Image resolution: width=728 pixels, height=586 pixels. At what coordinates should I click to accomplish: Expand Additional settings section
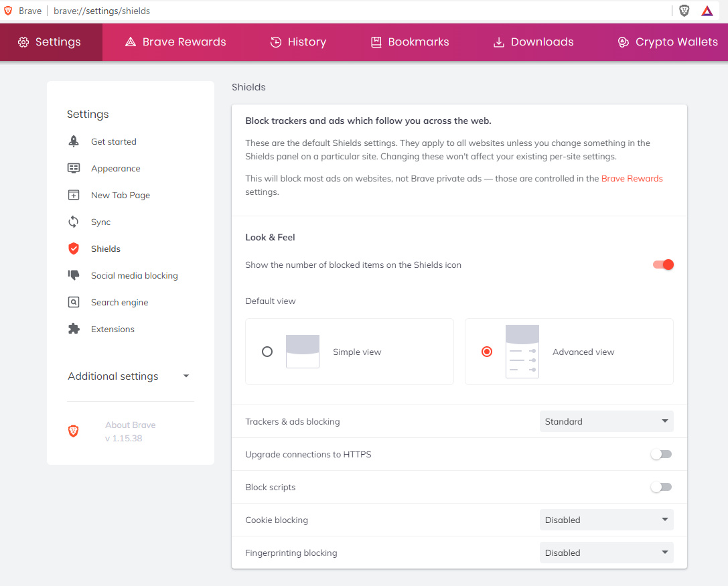click(x=129, y=376)
